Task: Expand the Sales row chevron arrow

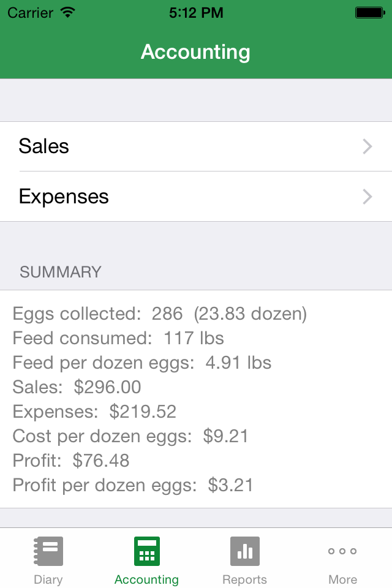Action: (x=367, y=146)
